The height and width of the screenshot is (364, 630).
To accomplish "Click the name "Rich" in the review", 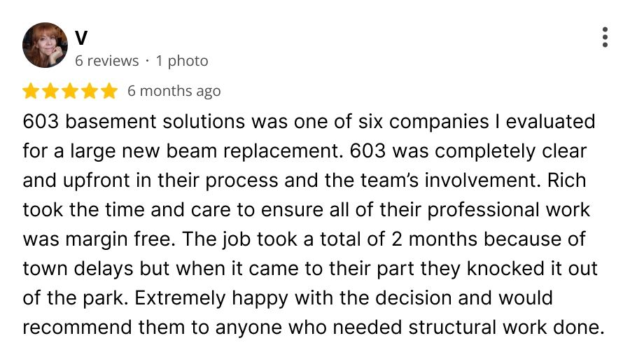I will click(x=566, y=181).
